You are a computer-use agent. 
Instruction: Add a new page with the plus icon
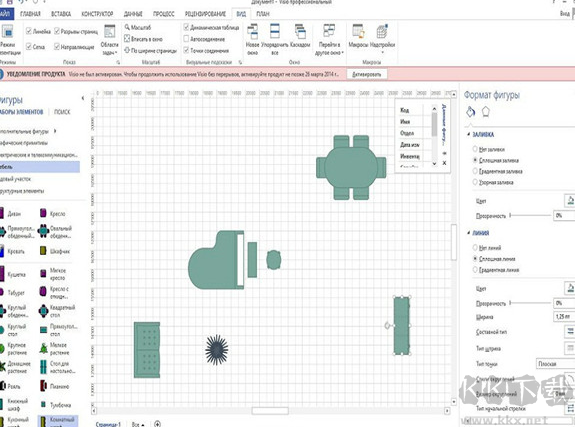click(x=157, y=424)
